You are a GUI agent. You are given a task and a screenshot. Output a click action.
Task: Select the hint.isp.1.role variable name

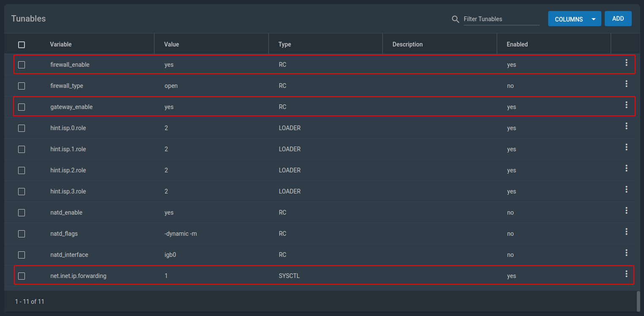pos(68,149)
